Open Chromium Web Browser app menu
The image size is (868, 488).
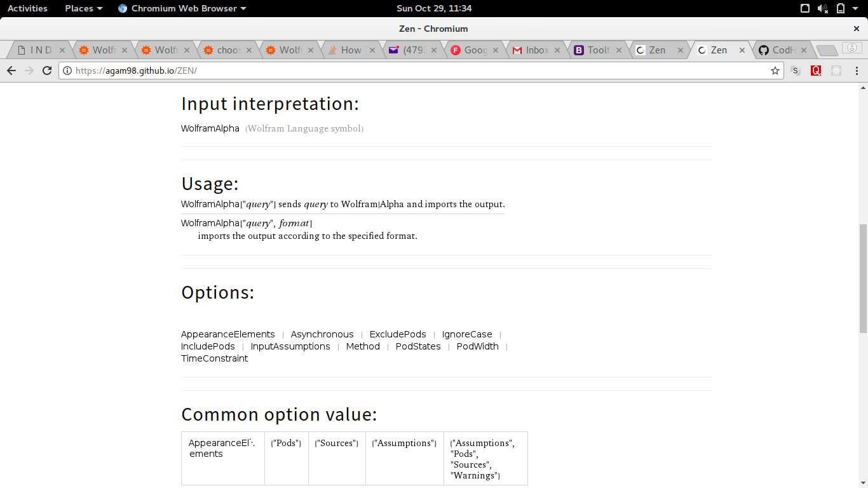(x=182, y=8)
